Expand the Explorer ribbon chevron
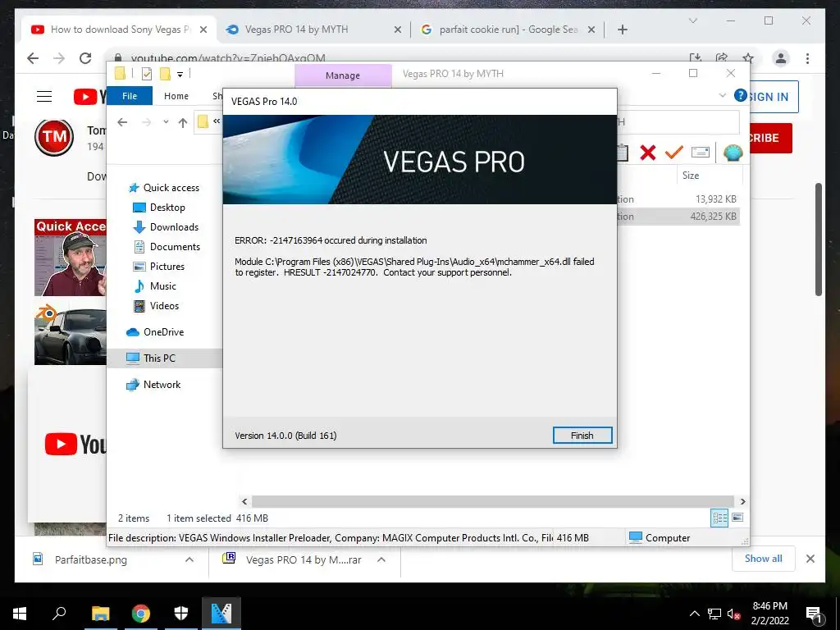The image size is (840, 630). click(x=722, y=95)
